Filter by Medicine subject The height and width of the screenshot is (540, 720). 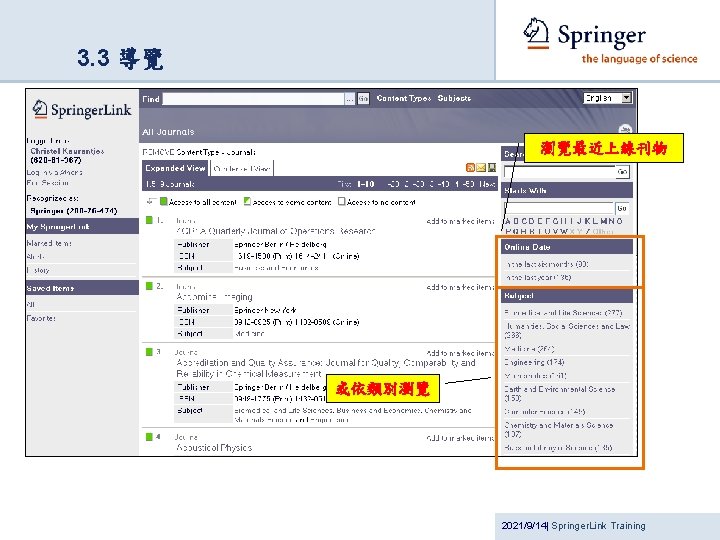[x=529, y=349]
